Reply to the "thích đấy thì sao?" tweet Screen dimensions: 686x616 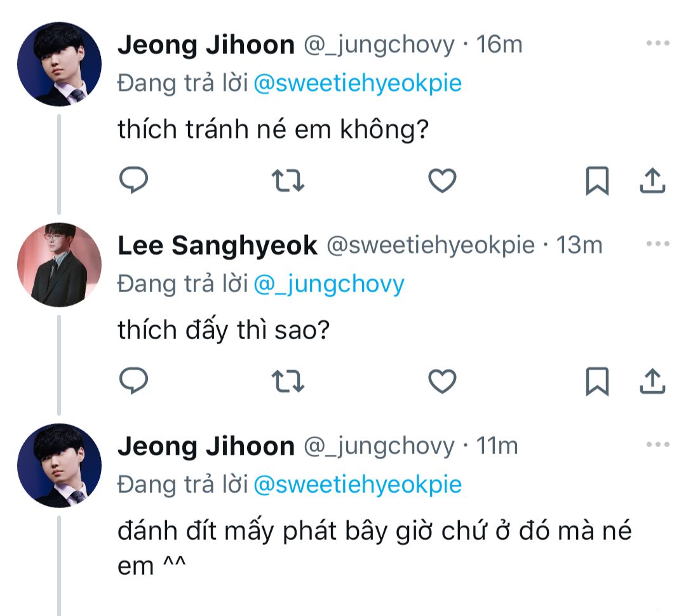(134, 381)
